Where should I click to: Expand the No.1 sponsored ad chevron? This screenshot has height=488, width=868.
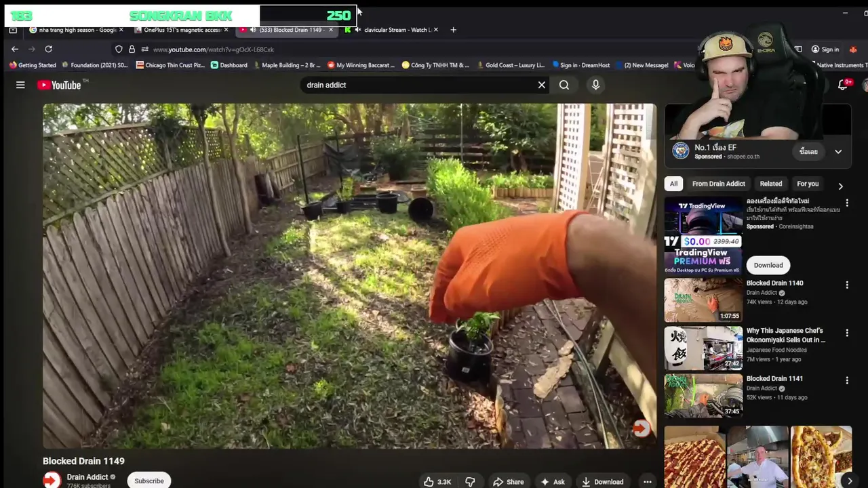(x=838, y=152)
